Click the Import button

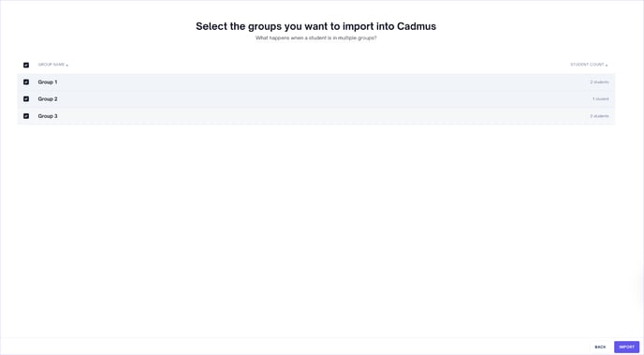pos(627,348)
